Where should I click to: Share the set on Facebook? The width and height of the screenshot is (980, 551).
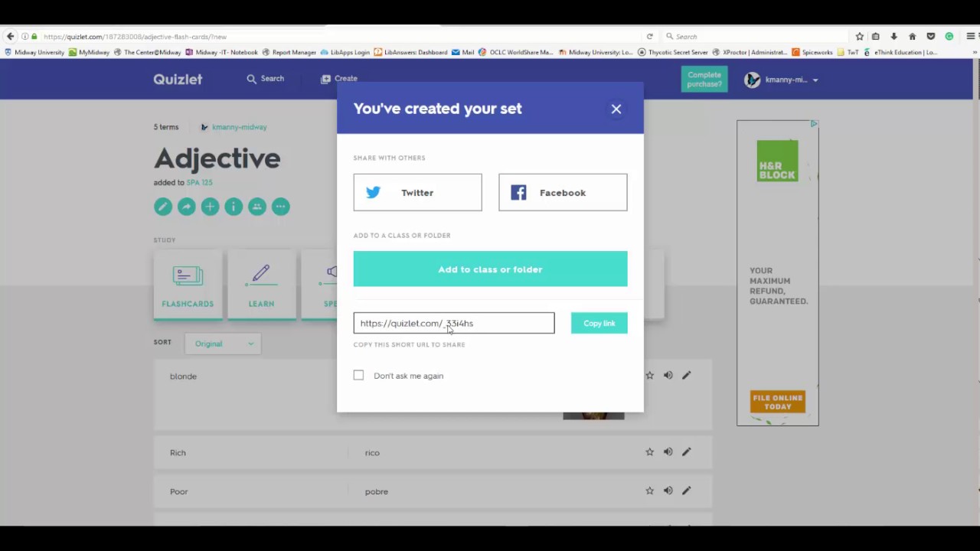562,193
